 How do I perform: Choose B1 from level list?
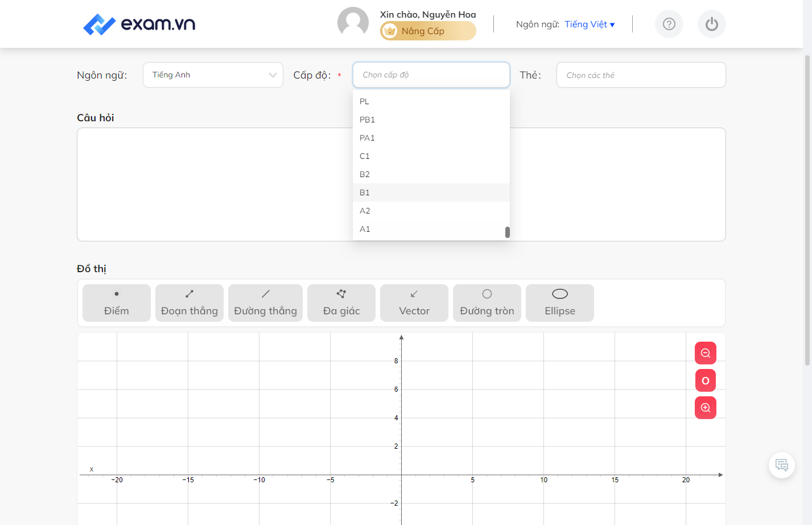pyautogui.click(x=431, y=192)
